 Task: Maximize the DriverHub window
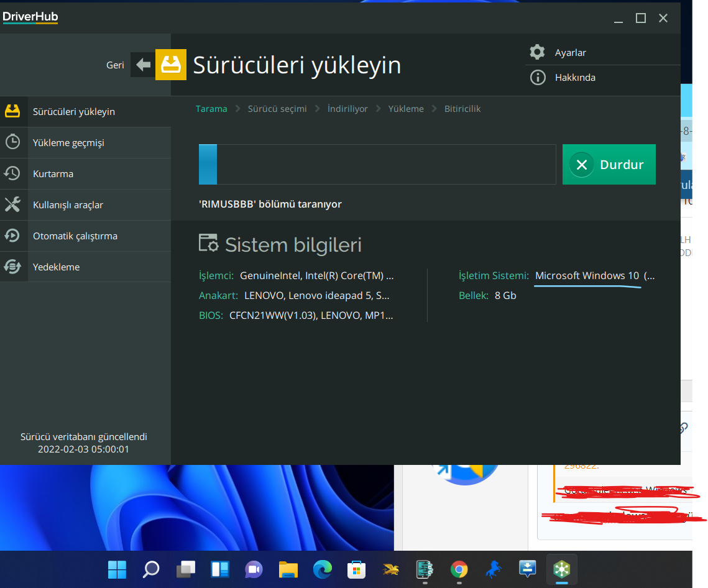coord(640,18)
